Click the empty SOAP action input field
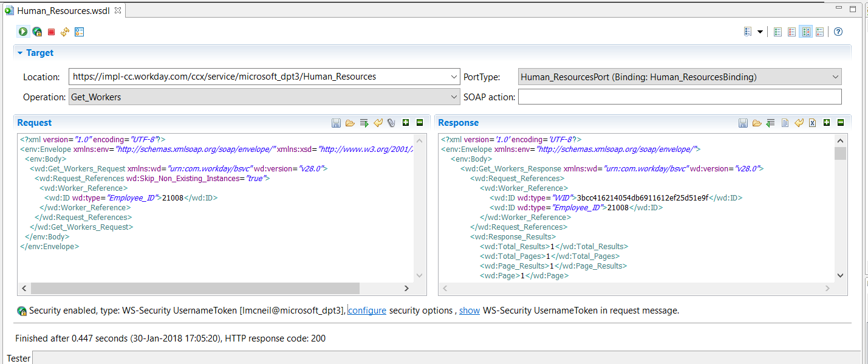Screen dimensions: 868x364 click(668, 96)
